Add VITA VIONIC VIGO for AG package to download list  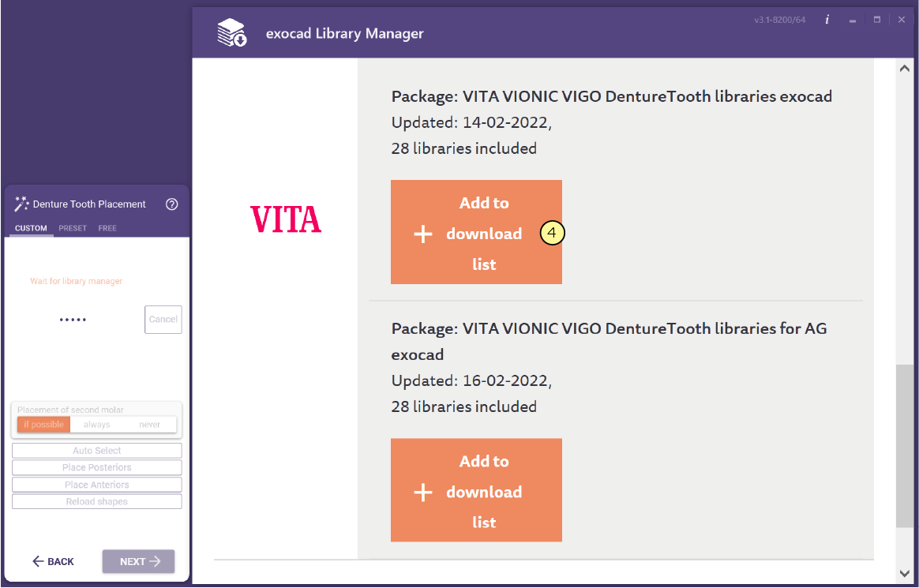tap(477, 490)
